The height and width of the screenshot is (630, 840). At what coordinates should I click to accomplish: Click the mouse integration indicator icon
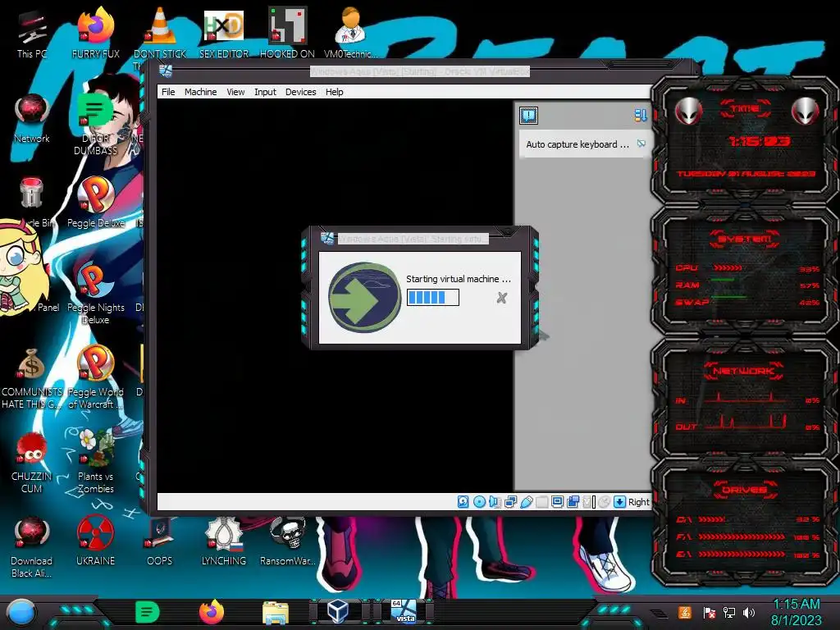[x=605, y=501]
